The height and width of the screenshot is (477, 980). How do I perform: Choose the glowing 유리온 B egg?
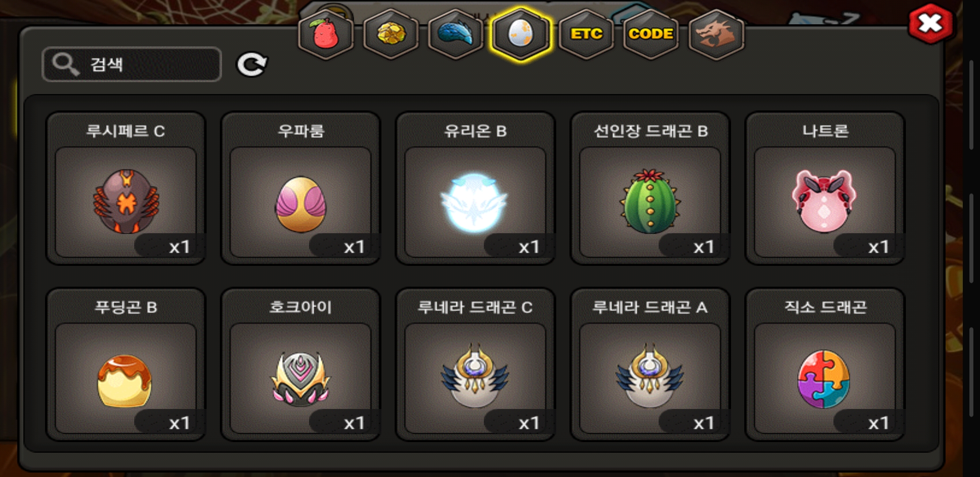click(x=475, y=188)
